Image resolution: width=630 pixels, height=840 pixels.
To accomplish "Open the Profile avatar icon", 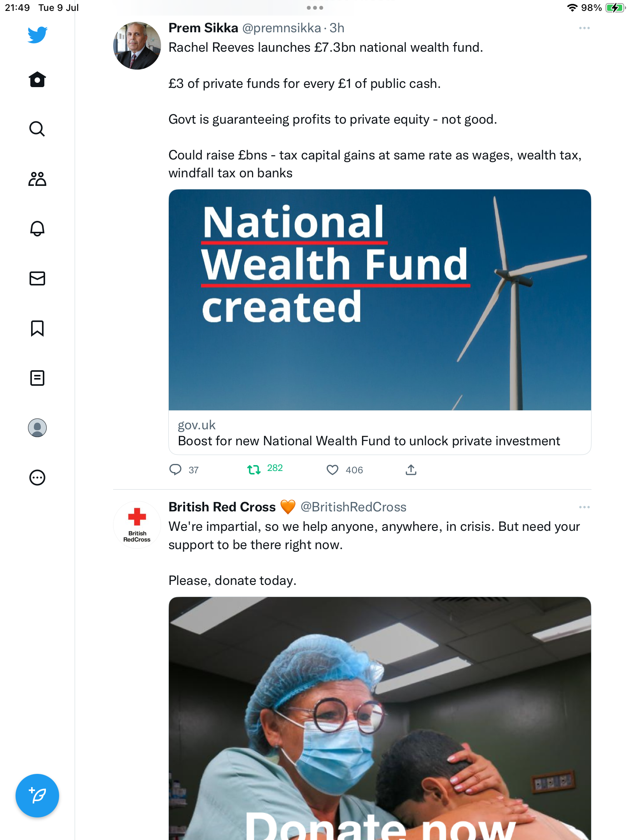I will click(37, 428).
